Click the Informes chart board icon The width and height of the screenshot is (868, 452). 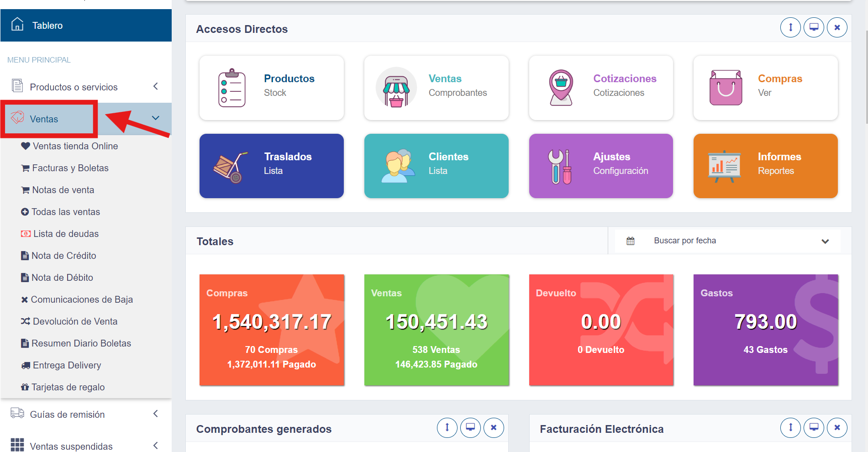pos(725,167)
